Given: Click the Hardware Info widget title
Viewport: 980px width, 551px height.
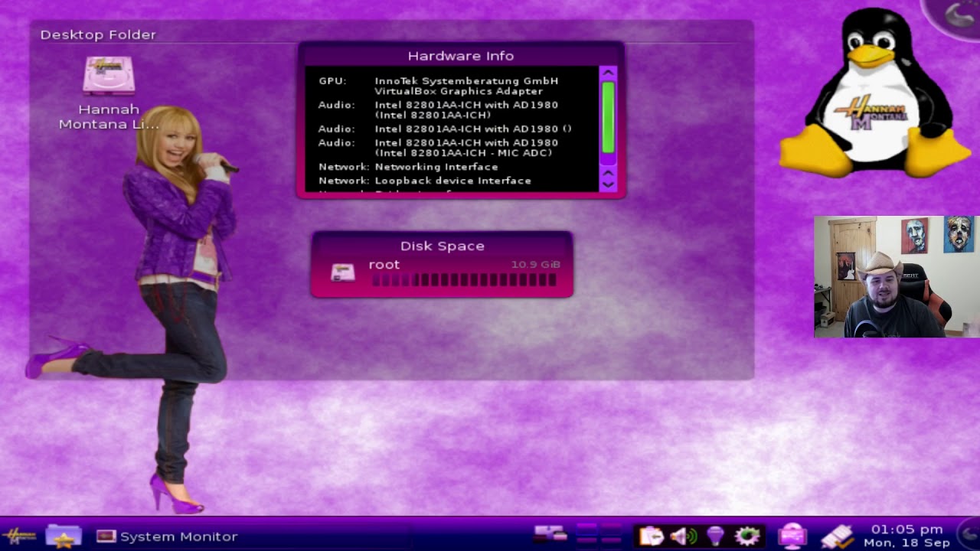Looking at the screenshot, I should click(x=460, y=56).
